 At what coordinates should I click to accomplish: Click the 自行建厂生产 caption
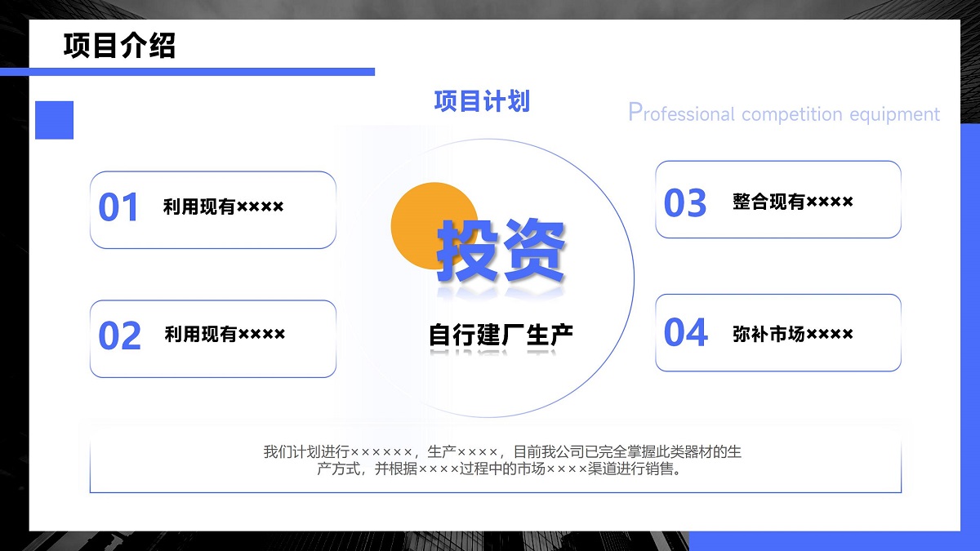501,335
